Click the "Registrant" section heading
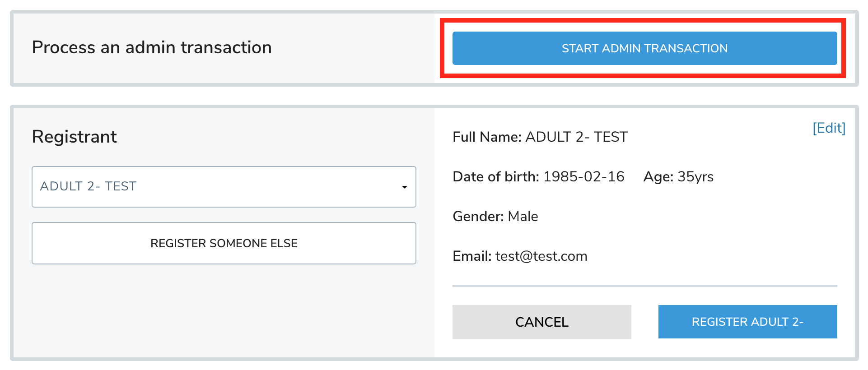Screen dimensions: 868x370 75,137
